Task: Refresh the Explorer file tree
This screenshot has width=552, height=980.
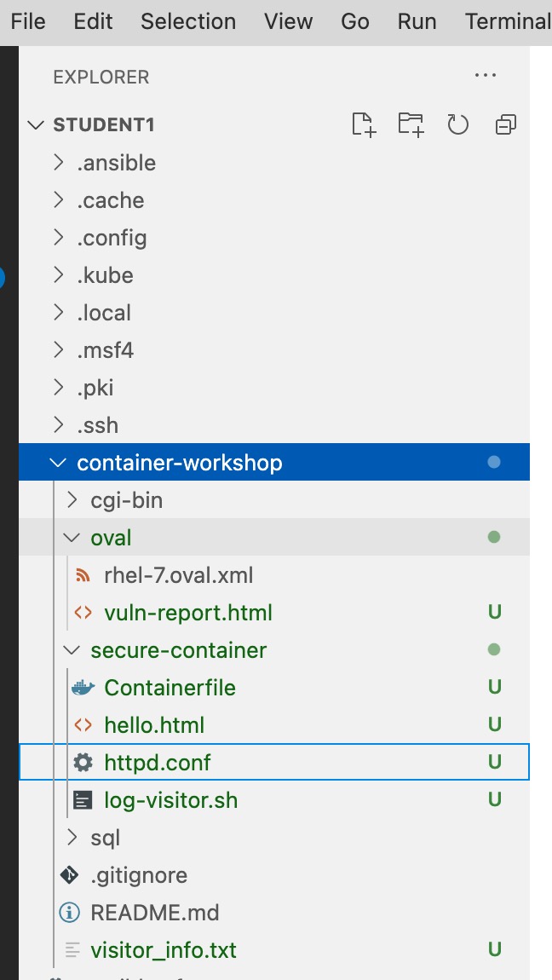Action: (458, 125)
